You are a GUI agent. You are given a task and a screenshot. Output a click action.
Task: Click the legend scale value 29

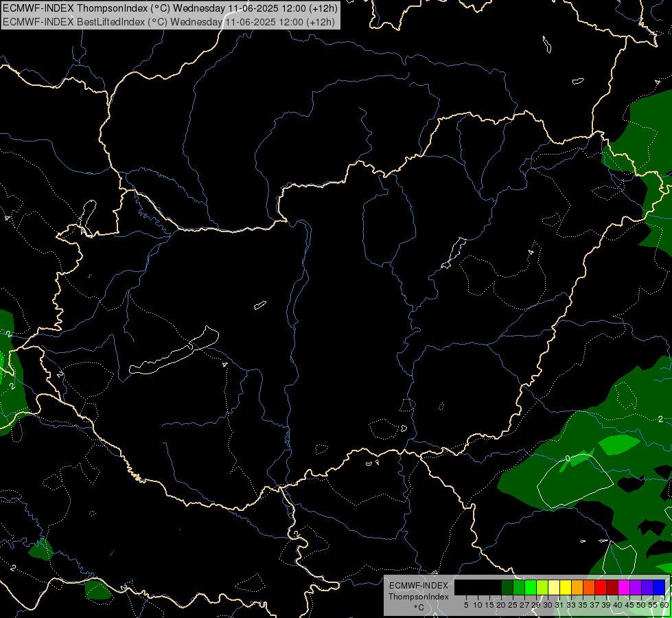click(x=536, y=605)
